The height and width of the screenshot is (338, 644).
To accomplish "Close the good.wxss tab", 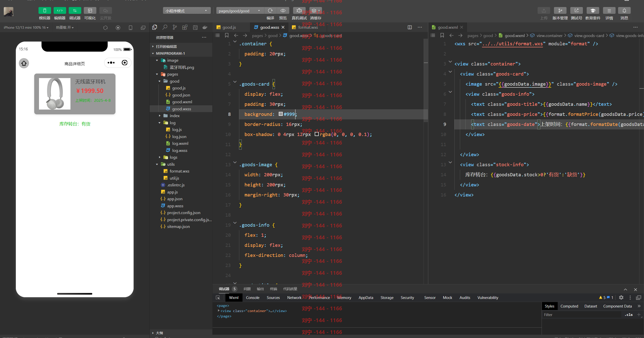I will coord(283,27).
